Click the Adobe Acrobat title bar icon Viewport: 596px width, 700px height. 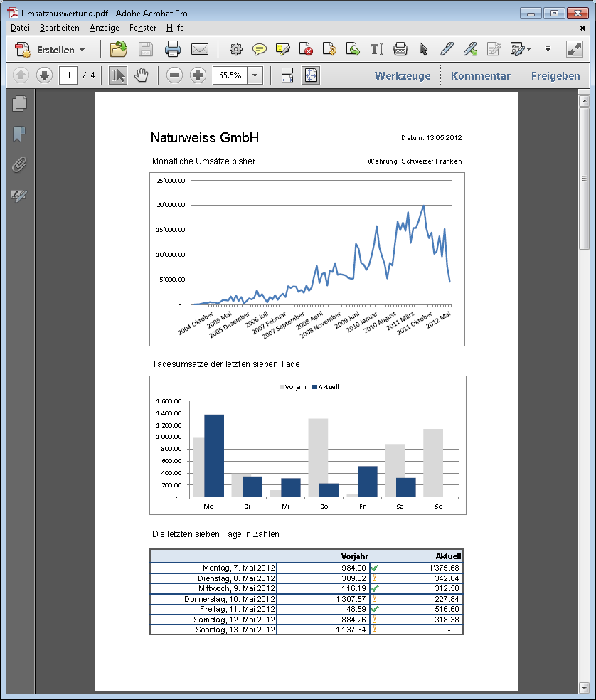pyautogui.click(x=13, y=13)
